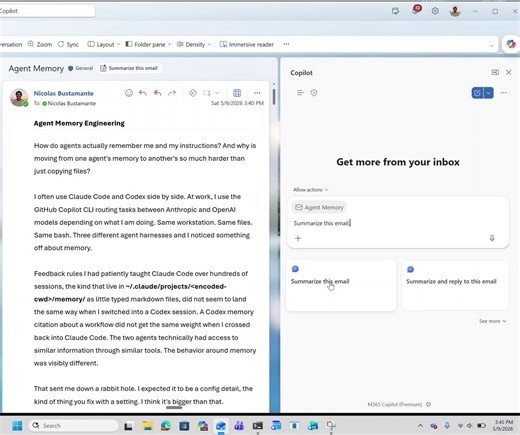Open account profile picture in title bar
This screenshot has height=435, width=520.
tap(455, 11)
